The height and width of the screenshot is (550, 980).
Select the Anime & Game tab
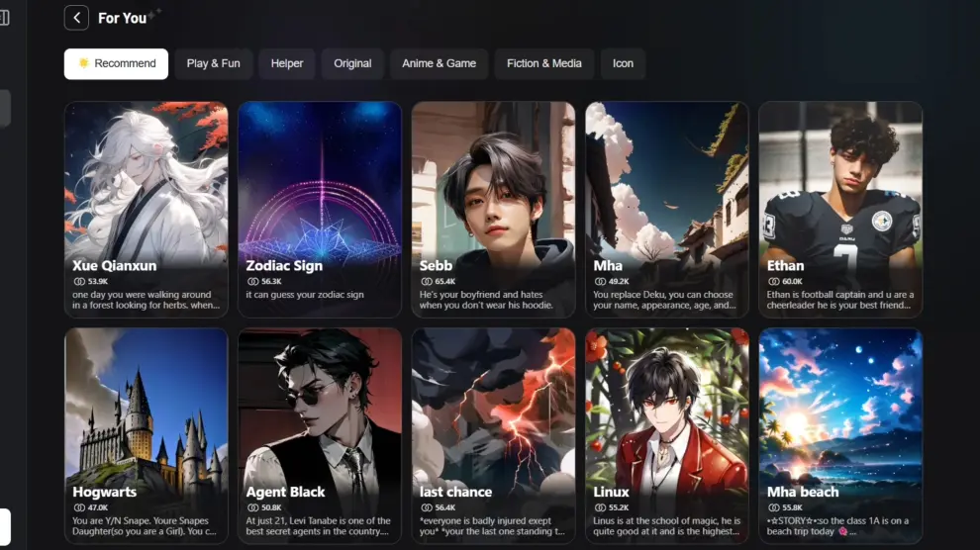[439, 63]
